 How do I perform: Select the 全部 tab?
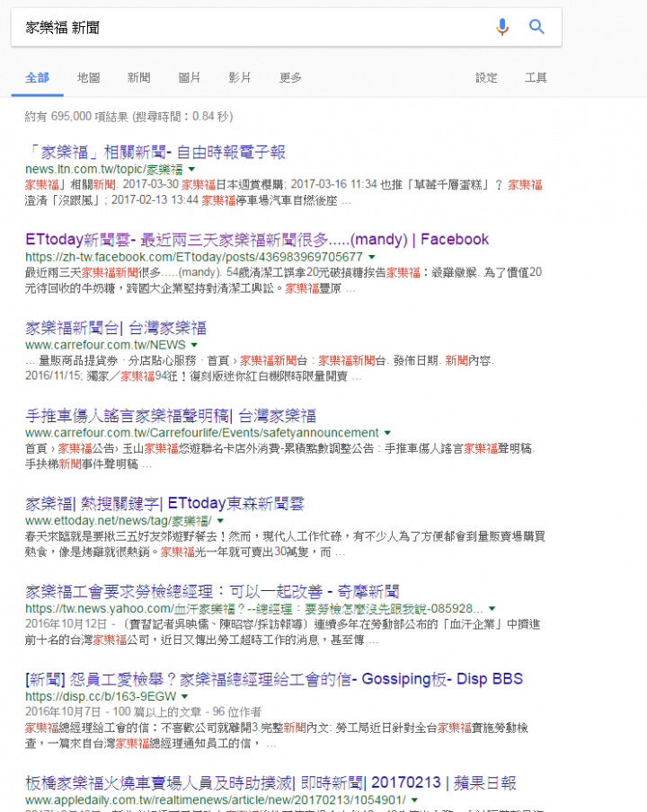(x=38, y=77)
